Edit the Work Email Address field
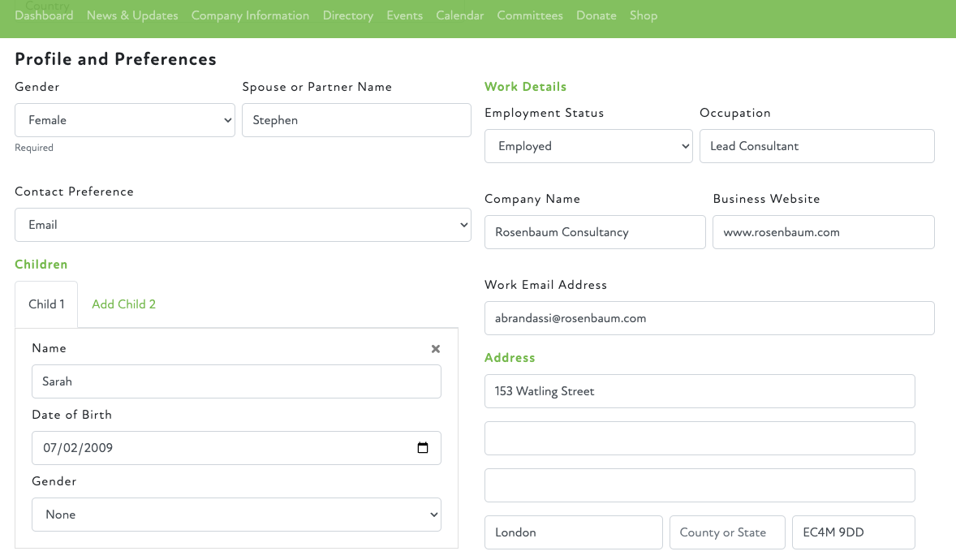The height and width of the screenshot is (560, 956). tap(708, 318)
